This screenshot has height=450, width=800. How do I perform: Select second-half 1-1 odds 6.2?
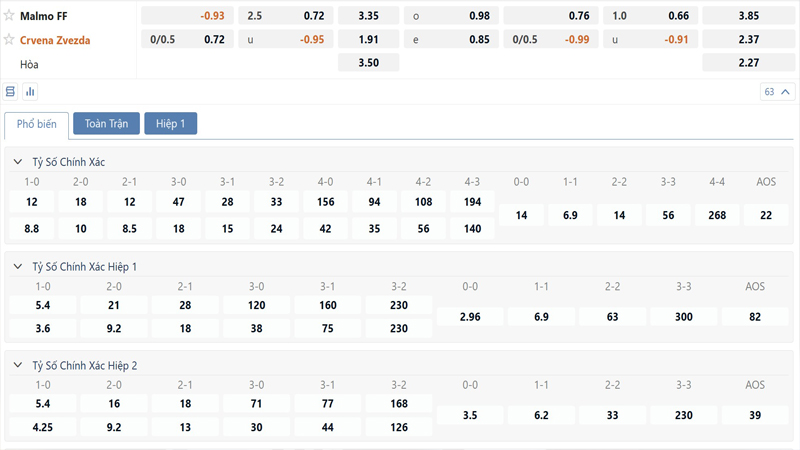542,415
